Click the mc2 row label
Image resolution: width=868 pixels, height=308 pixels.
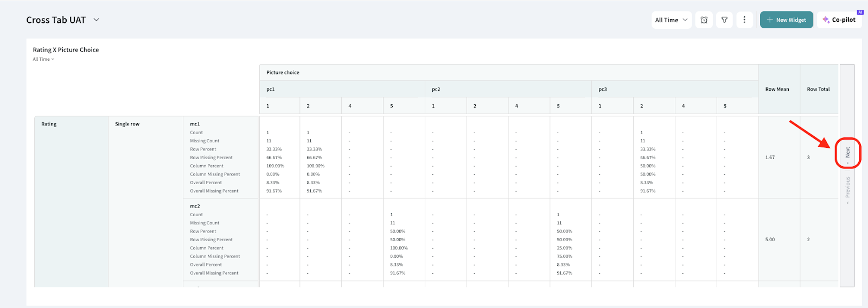click(195, 206)
